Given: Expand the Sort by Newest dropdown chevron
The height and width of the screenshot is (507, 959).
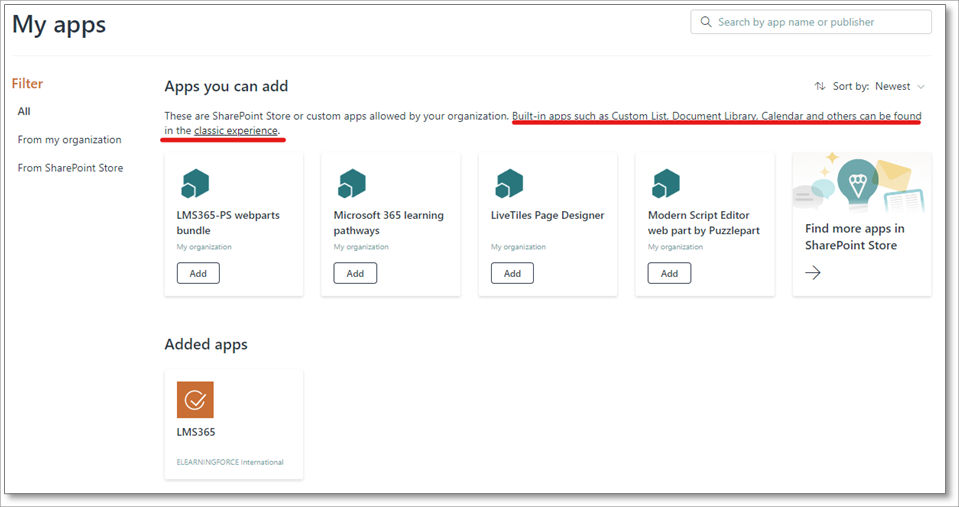Looking at the screenshot, I should [x=921, y=87].
